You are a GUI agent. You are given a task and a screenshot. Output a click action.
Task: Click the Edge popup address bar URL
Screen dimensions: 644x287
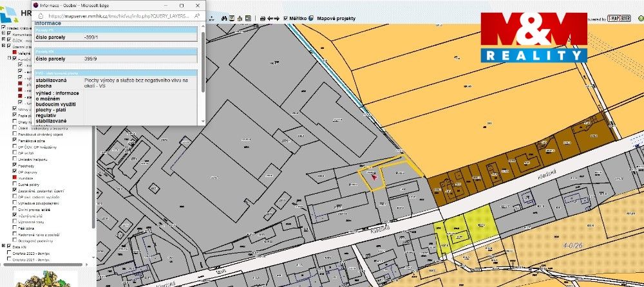tap(119, 15)
